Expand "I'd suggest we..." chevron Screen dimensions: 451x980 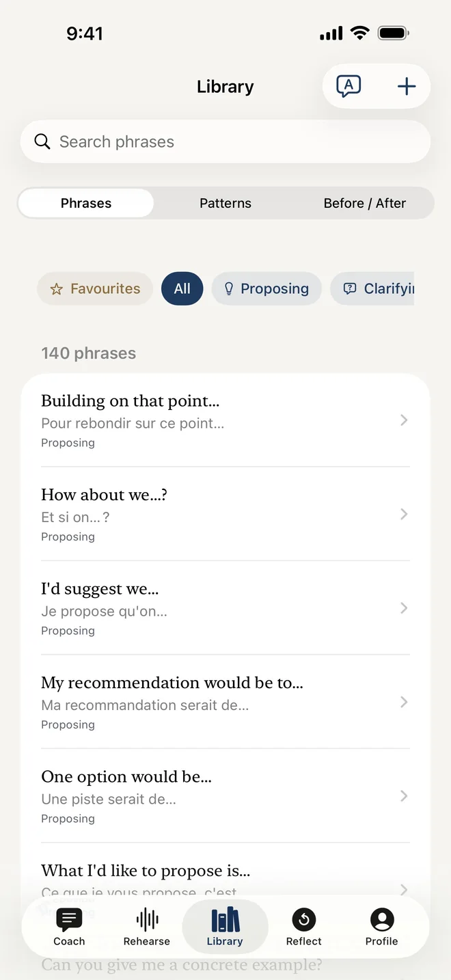(404, 608)
